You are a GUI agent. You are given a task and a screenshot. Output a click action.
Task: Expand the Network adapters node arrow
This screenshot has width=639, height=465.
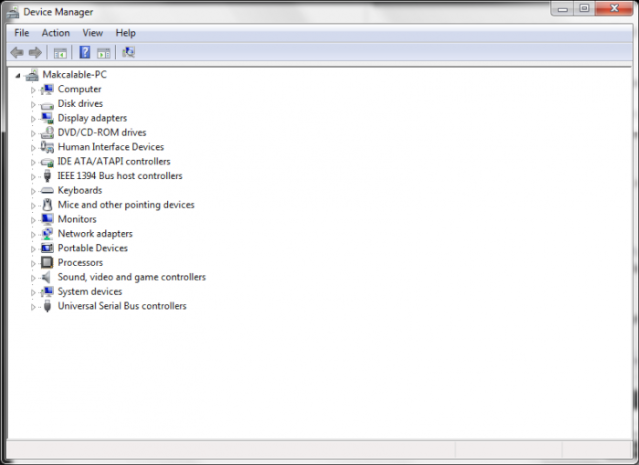[33, 235]
